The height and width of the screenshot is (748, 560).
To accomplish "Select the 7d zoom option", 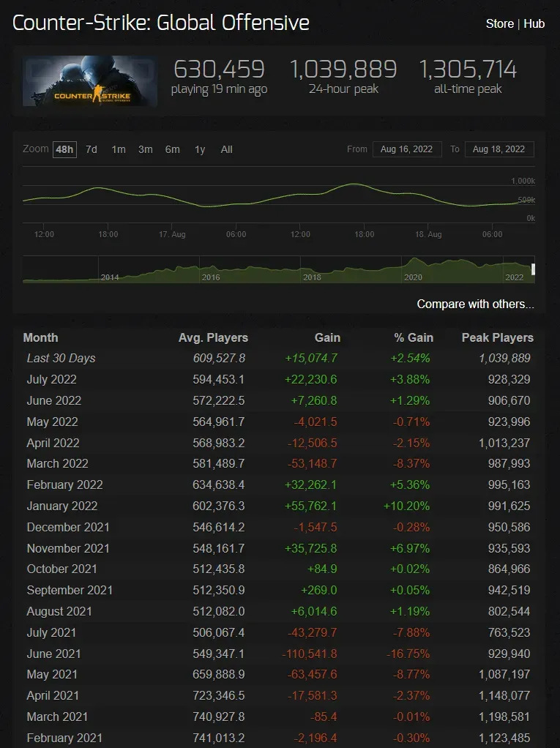I will tap(91, 149).
